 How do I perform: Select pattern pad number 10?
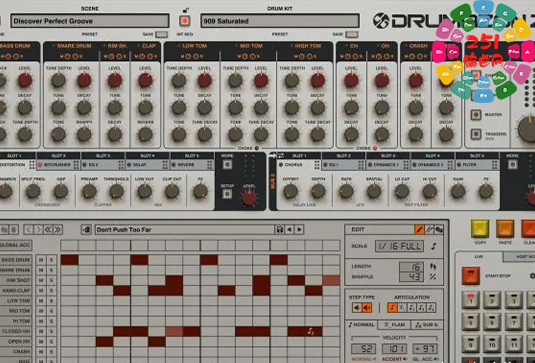(492, 344)
